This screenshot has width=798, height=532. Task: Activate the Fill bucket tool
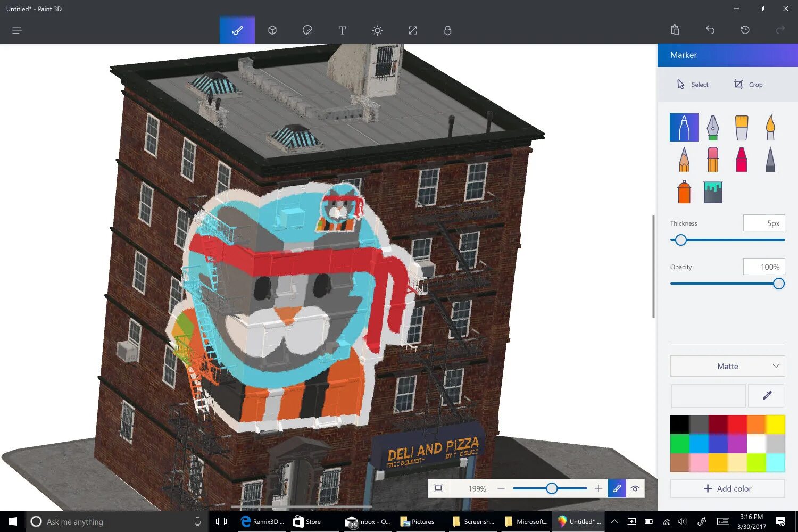[712, 192]
